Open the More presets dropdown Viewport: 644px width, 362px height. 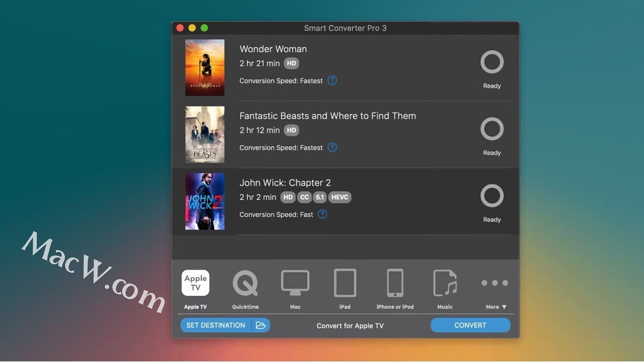(x=496, y=307)
